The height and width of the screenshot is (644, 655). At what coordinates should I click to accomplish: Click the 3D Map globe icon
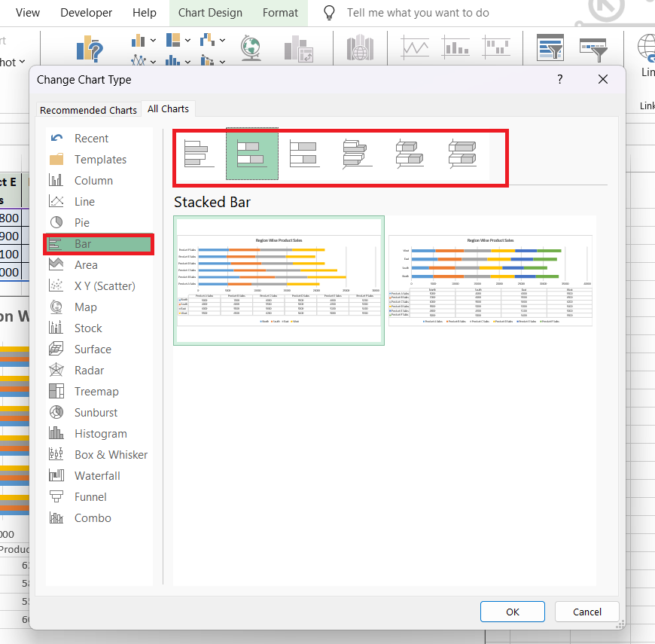250,47
